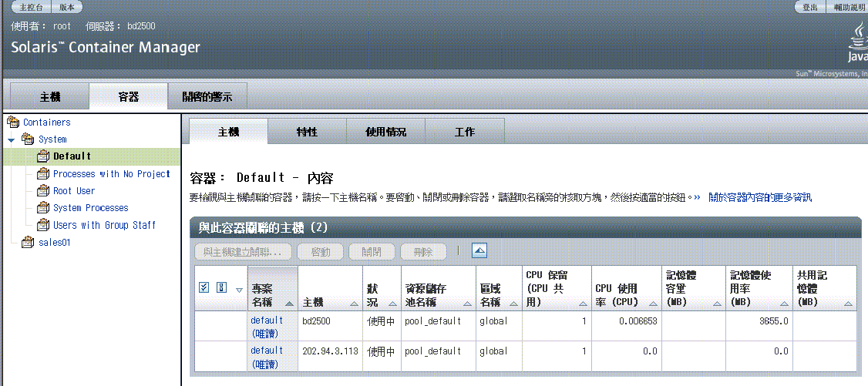Sort by 主機 column arrow
The image size is (868, 386).
355,304
